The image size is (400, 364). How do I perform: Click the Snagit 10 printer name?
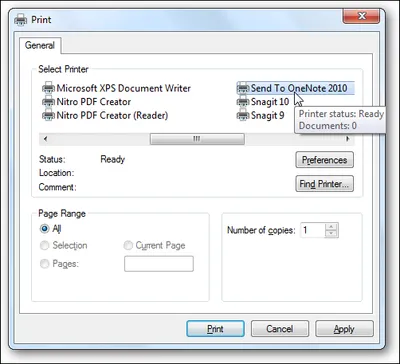[270, 102]
